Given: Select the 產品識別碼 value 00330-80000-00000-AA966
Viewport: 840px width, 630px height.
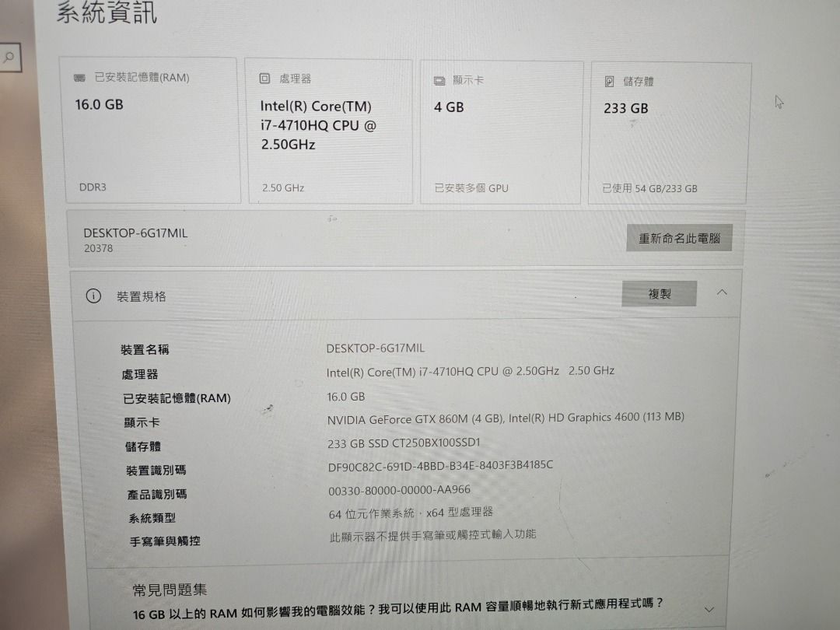Looking at the screenshot, I should (399, 490).
